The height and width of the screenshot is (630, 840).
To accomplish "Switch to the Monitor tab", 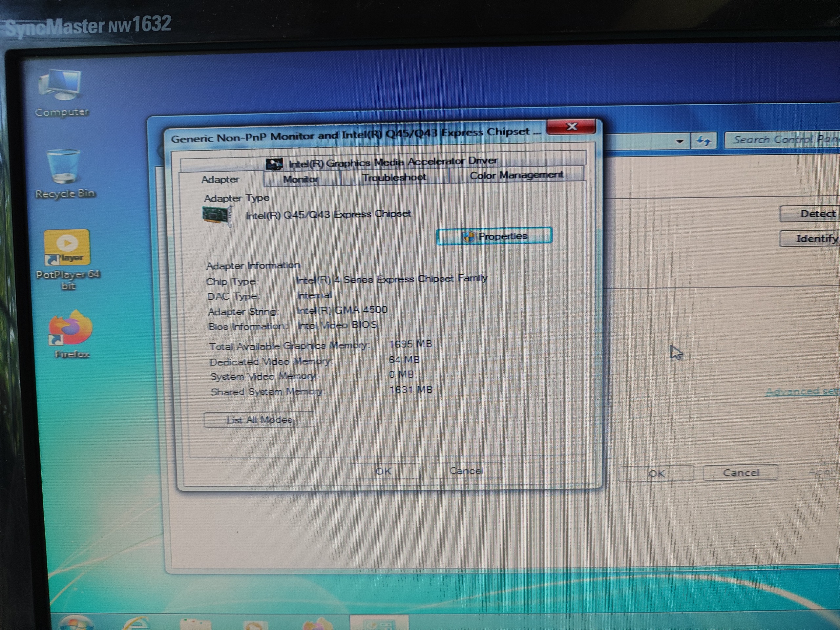I will (302, 179).
